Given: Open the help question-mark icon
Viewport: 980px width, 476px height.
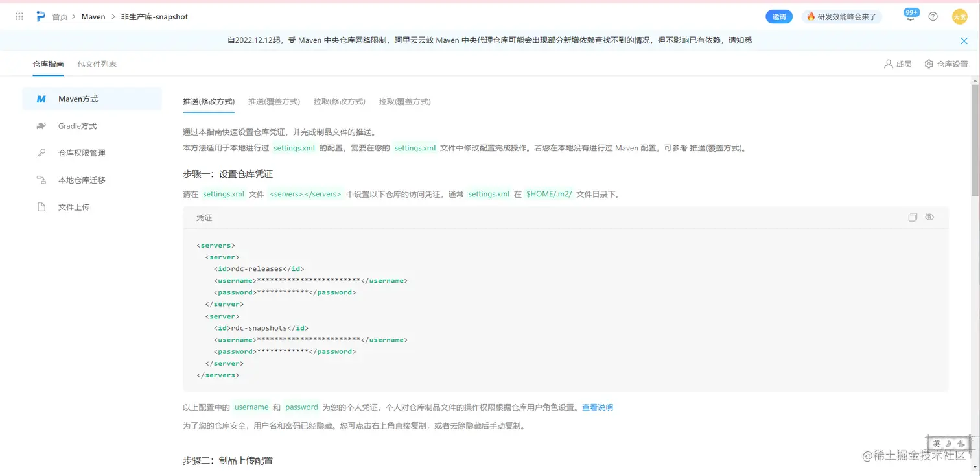Looking at the screenshot, I should pos(933,16).
